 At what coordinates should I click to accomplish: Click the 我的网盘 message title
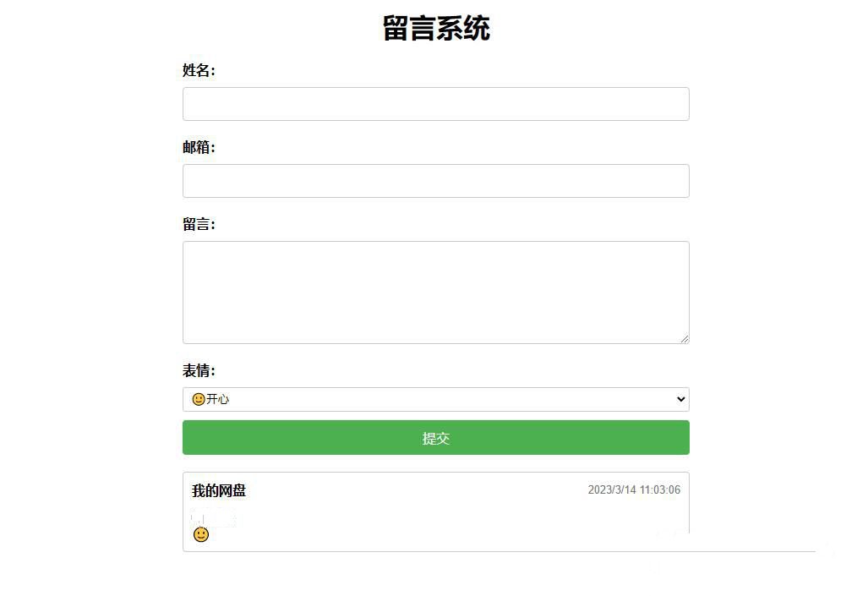(x=218, y=490)
